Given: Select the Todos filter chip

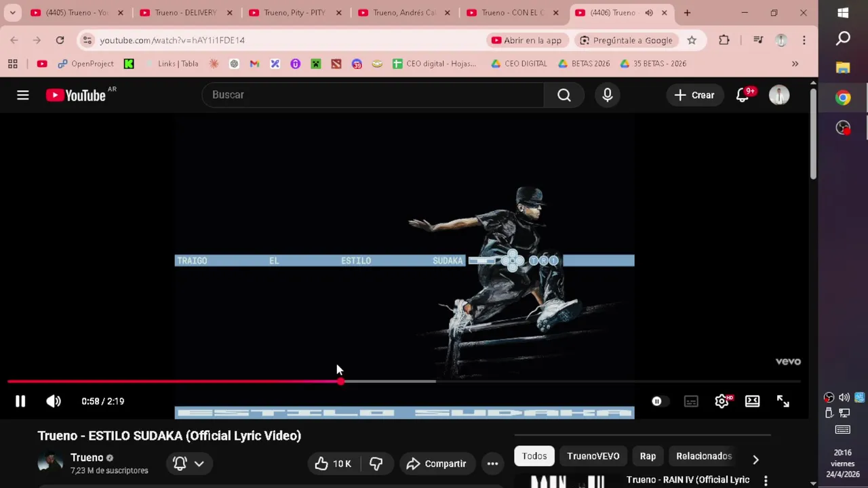Looking at the screenshot, I should 534,456.
